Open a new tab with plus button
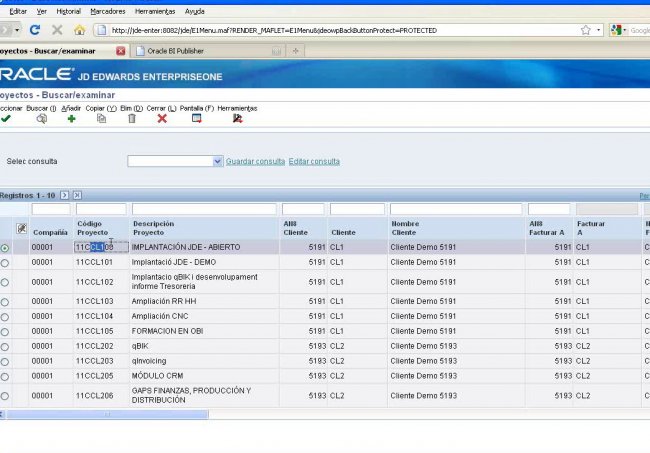Viewport: 650px width, 453px height. (x=296, y=51)
